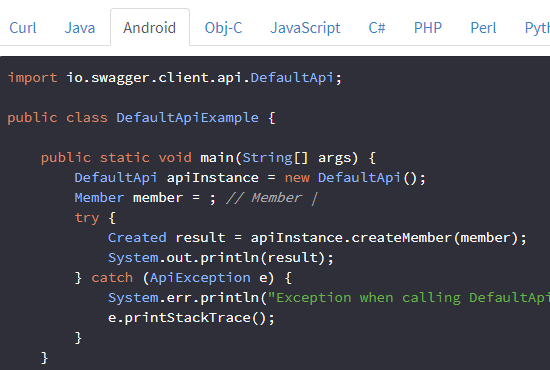Click the 'Created result' type declaration
The image size is (550, 370).
[x=166, y=238]
